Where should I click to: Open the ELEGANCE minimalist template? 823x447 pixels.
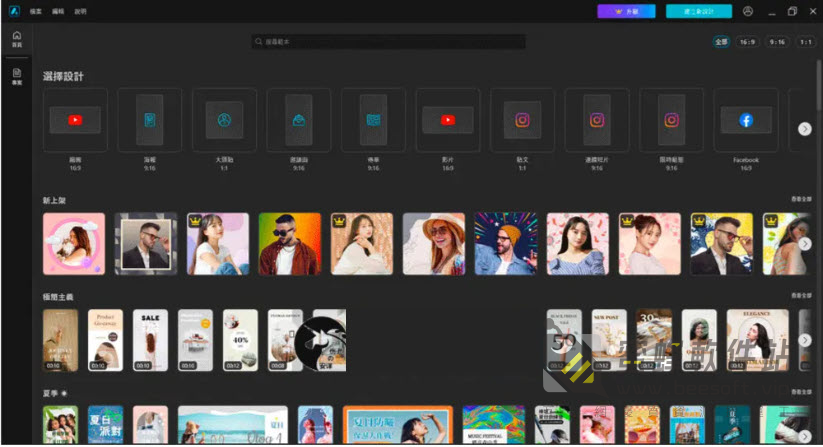[x=757, y=340]
